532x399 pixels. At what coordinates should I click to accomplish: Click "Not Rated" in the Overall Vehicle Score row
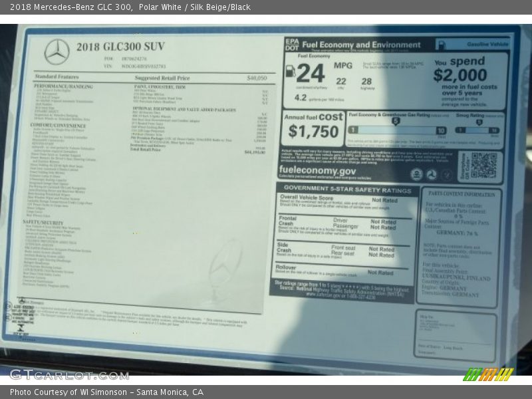pos(385,200)
